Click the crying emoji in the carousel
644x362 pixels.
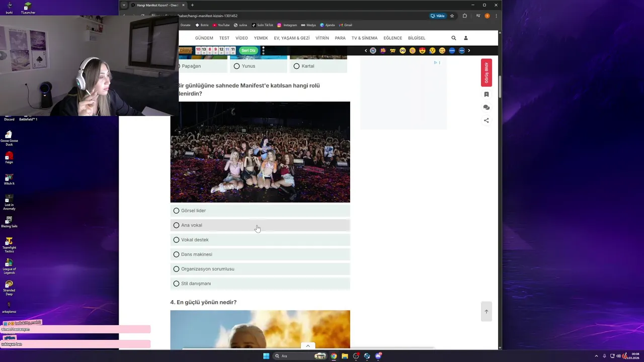click(x=432, y=50)
